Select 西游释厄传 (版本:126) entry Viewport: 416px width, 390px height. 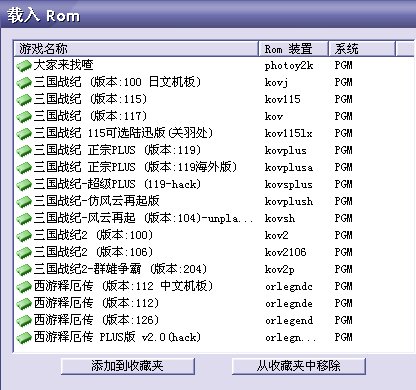pyautogui.click(x=96, y=320)
